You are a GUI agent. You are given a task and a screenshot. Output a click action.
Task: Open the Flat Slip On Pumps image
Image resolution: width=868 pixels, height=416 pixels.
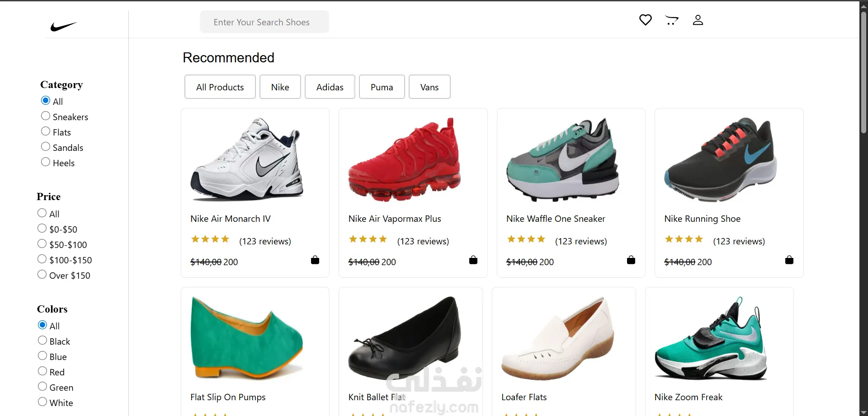(247, 338)
